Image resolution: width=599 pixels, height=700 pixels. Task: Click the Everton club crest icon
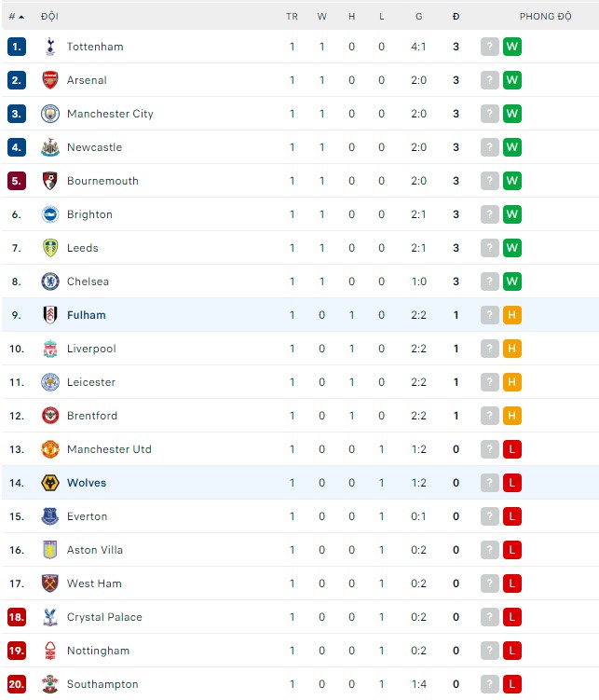click(50, 516)
